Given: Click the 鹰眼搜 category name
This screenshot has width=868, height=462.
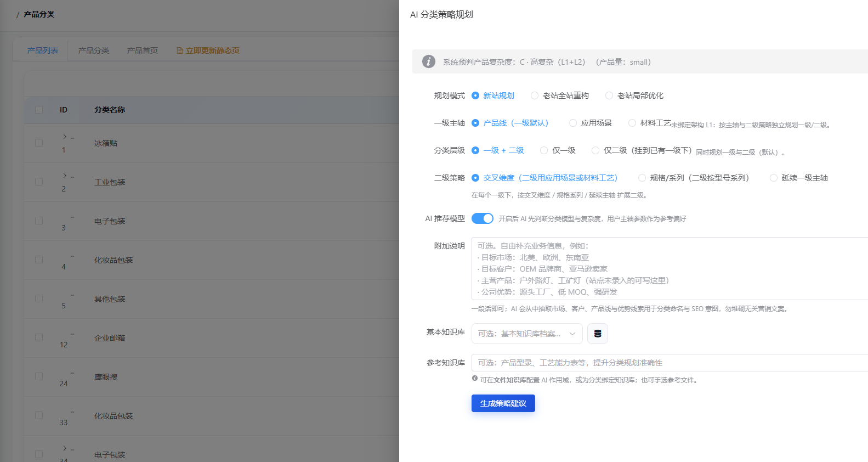Looking at the screenshot, I should coord(106,377).
